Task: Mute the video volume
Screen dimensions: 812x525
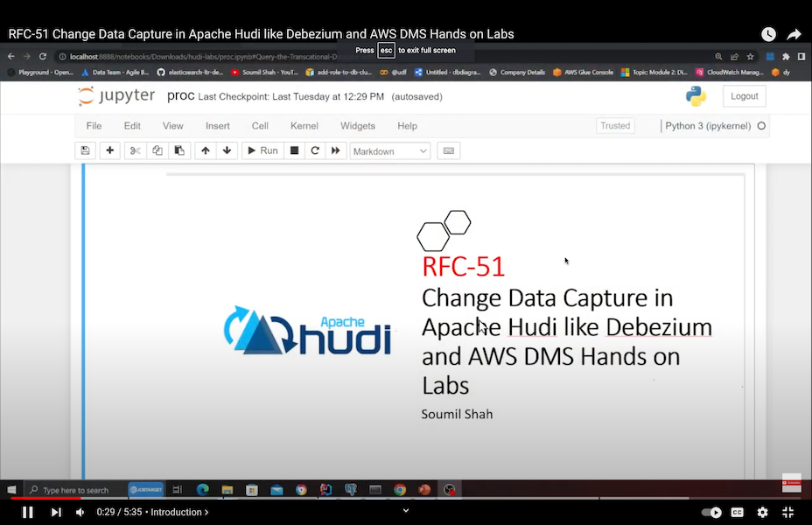Action: (x=80, y=512)
